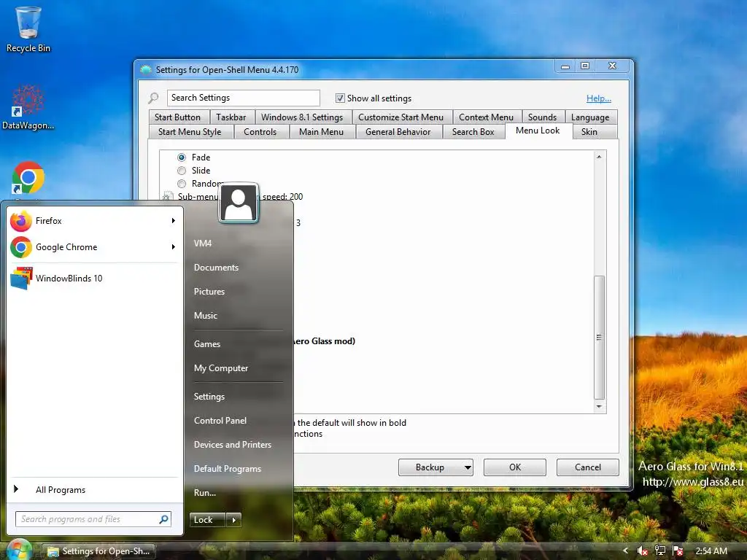Image resolution: width=747 pixels, height=560 pixels.
Task: Switch to the Language tab
Action: pyautogui.click(x=589, y=117)
